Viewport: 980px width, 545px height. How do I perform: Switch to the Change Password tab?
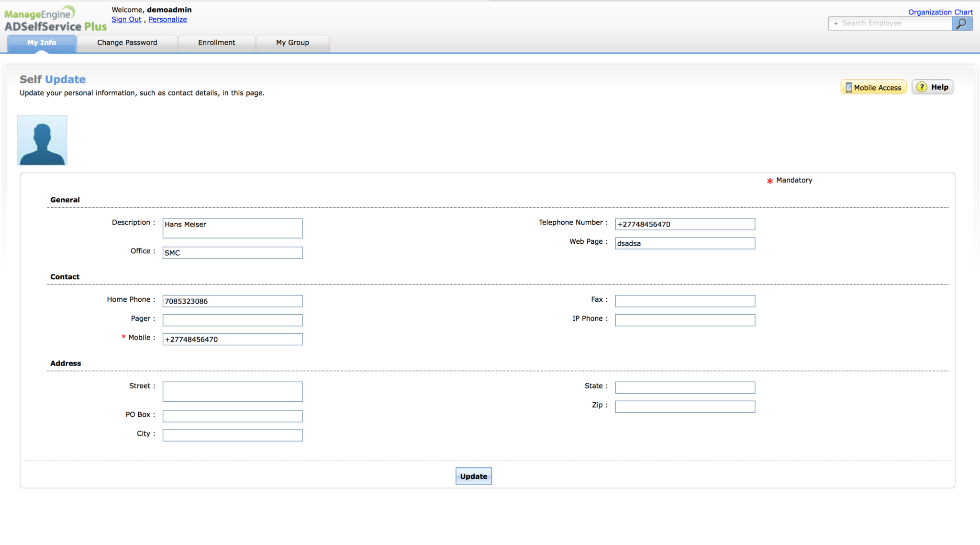[127, 43]
